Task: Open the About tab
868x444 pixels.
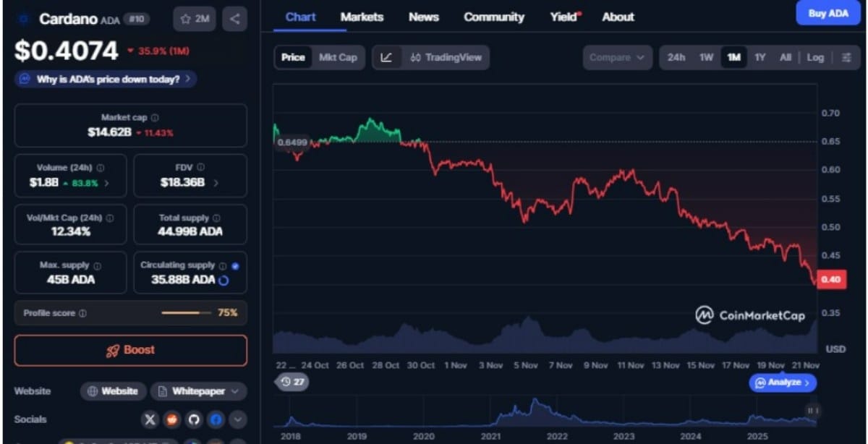Action: (x=618, y=17)
